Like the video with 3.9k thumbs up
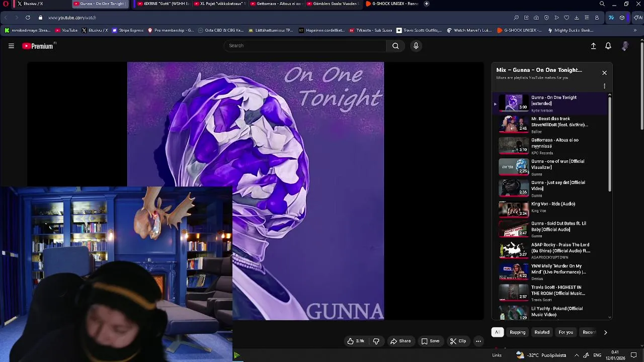The width and height of the screenshot is (644, 362). tap(355, 341)
